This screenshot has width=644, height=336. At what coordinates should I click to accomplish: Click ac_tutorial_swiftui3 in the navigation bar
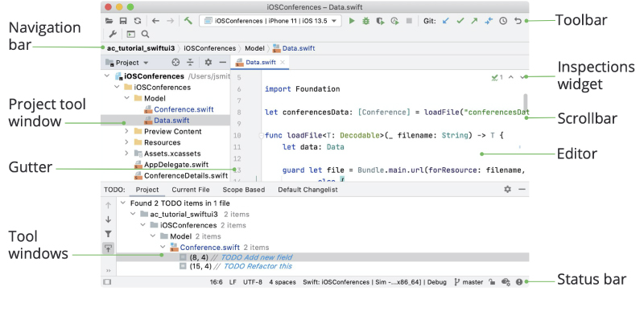141,48
